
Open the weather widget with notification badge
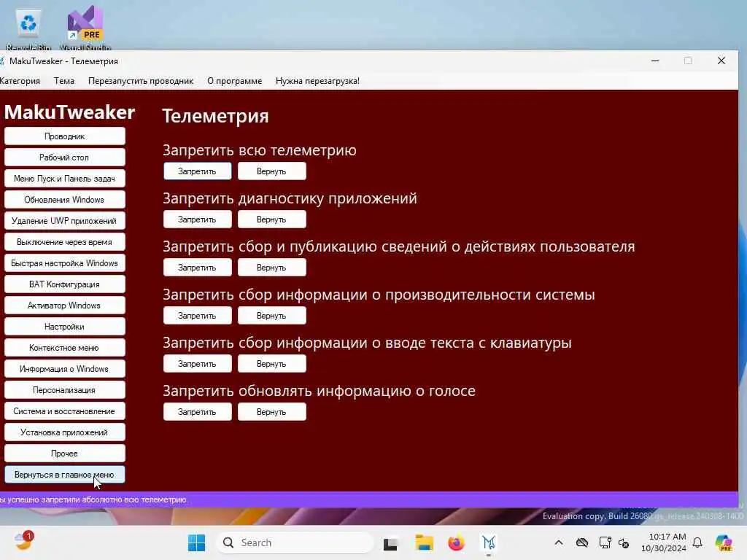click(x=24, y=542)
